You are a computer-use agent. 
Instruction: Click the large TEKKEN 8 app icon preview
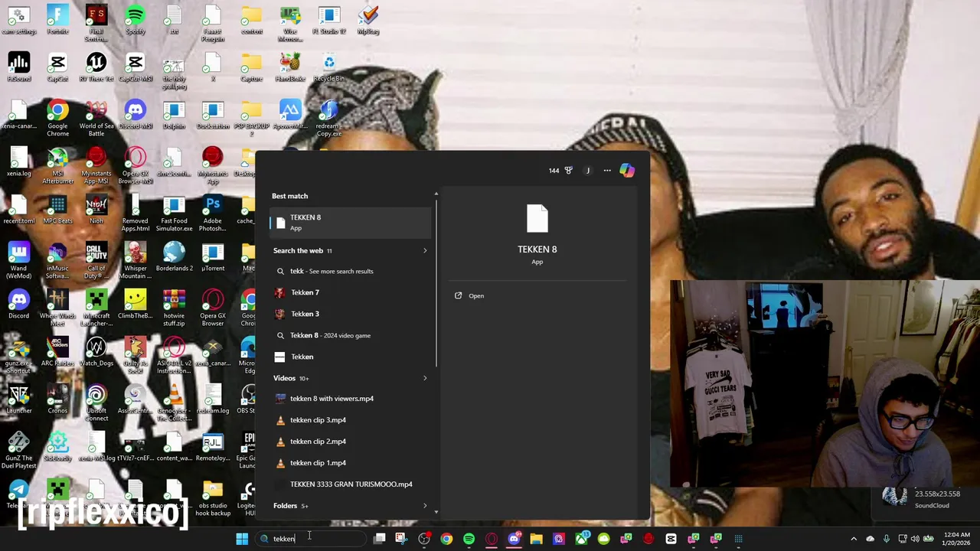pyautogui.click(x=537, y=220)
